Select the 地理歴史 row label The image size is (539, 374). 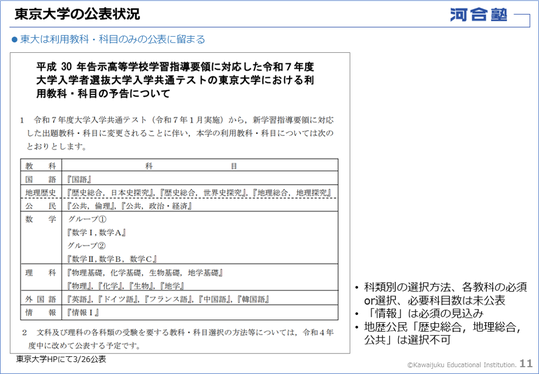[x=41, y=192]
